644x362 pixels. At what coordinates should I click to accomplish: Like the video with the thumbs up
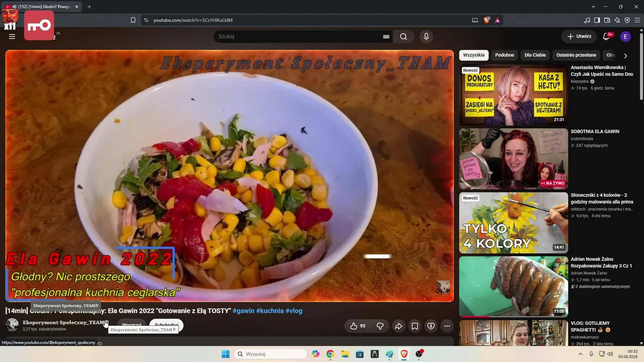(358, 326)
